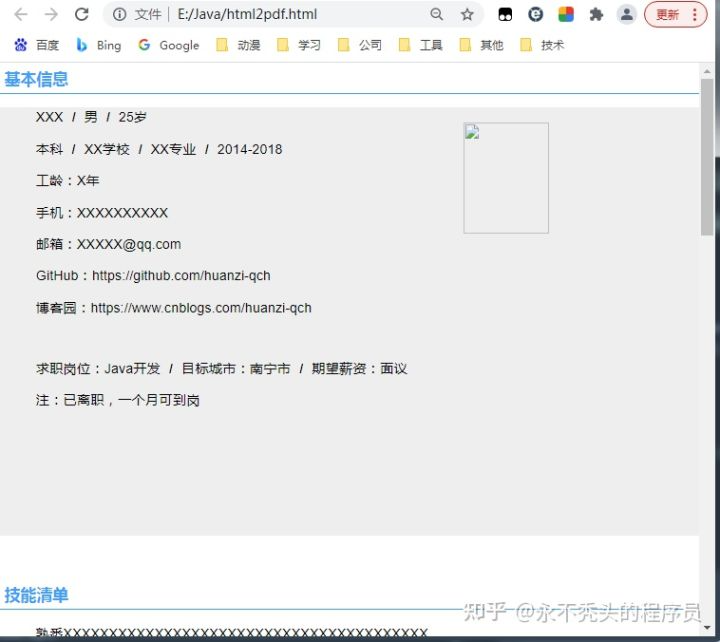Expand the 学习 bookmark folder
This screenshot has width=720, height=642.
point(299,45)
